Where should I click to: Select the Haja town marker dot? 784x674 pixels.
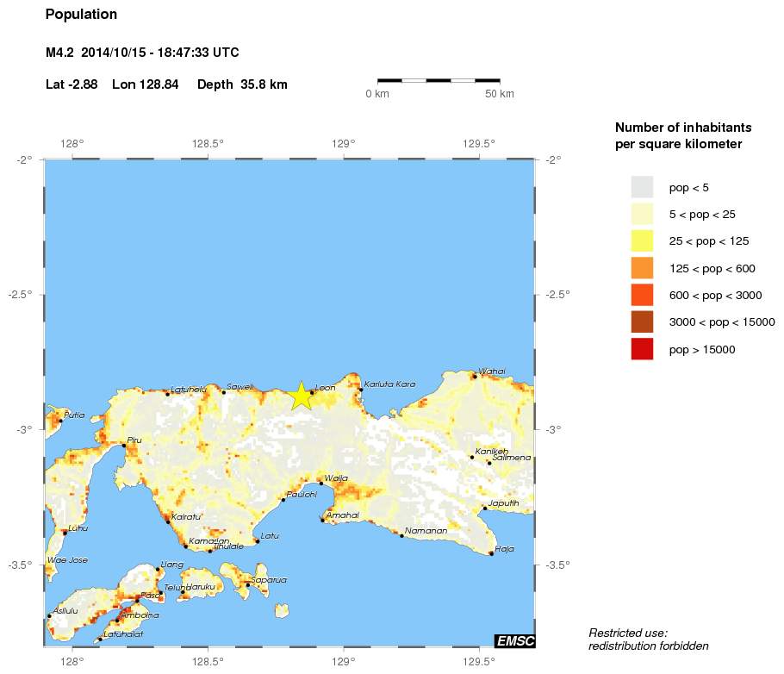[x=492, y=553]
